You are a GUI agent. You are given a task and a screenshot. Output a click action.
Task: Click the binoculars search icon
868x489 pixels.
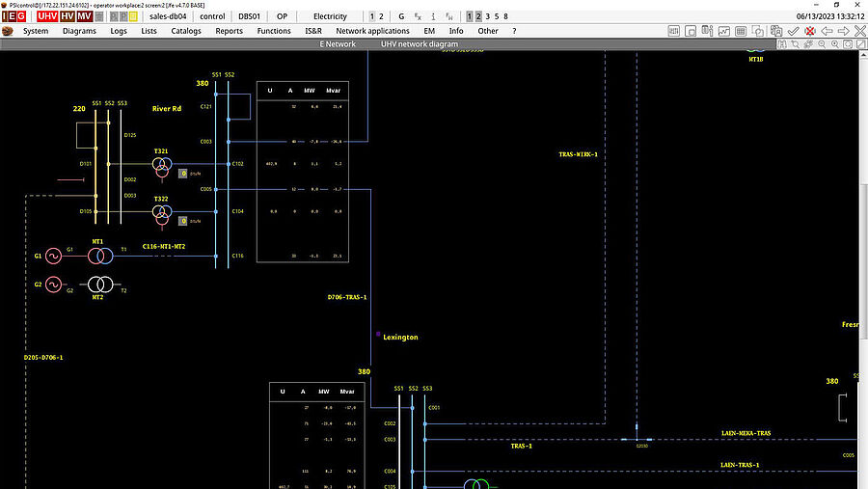781,44
